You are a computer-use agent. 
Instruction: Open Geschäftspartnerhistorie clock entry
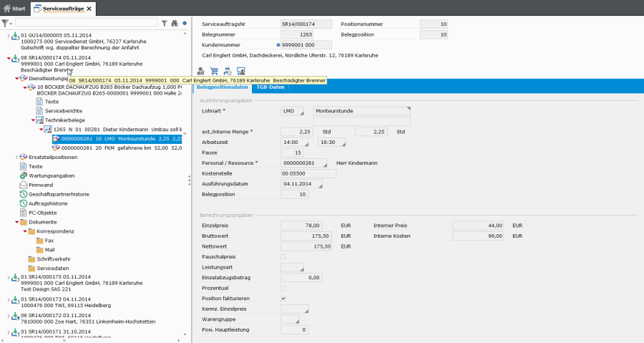pyautogui.click(x=58, y=194)
